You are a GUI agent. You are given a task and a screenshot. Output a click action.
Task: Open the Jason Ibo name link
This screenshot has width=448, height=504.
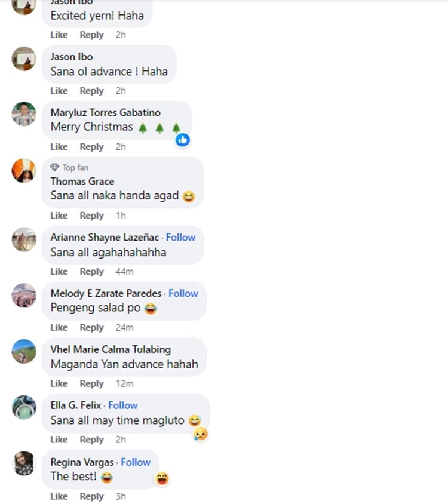pyautogui.click(x=72, y=57)
